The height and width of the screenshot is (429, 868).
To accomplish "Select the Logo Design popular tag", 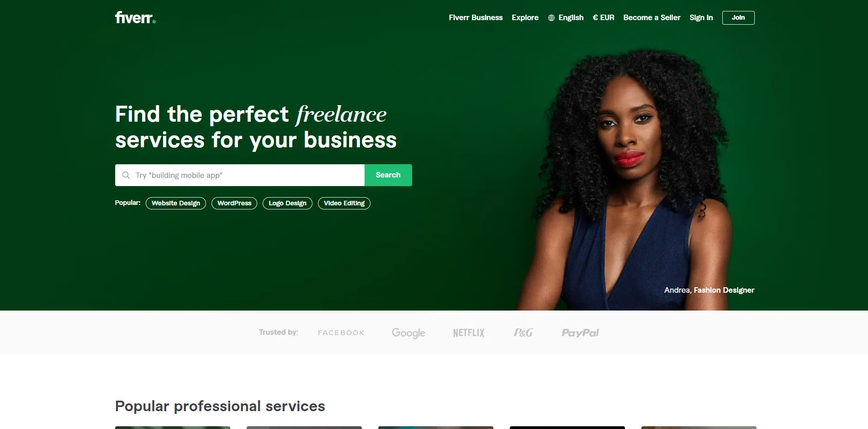I will tap(287, 203).
